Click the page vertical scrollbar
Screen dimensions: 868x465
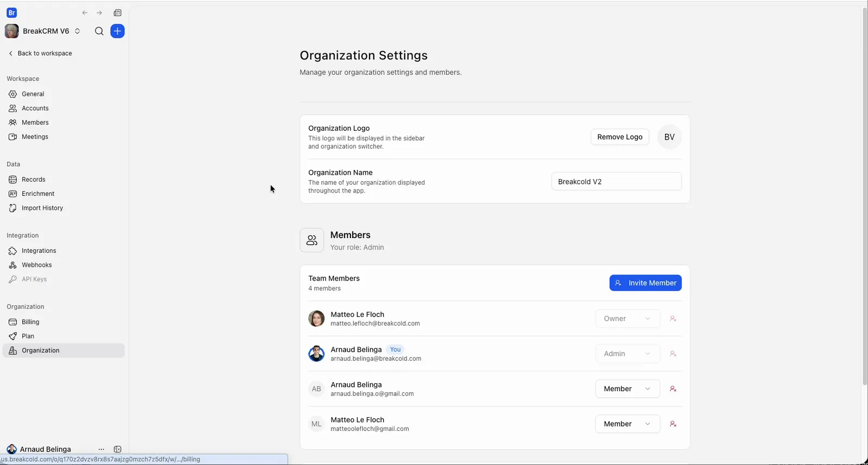pyautogui.click(x=865, y=195)
